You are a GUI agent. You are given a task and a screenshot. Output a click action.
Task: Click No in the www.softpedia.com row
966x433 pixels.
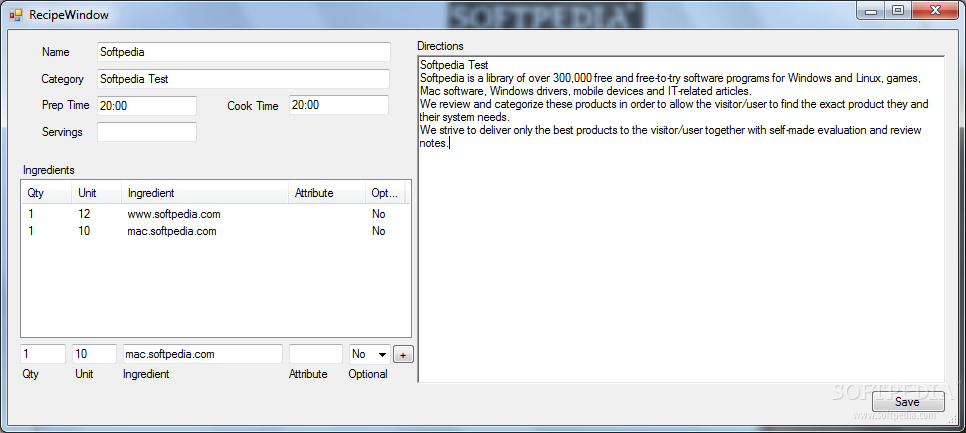pyautogui.click(x=378, y=214)
